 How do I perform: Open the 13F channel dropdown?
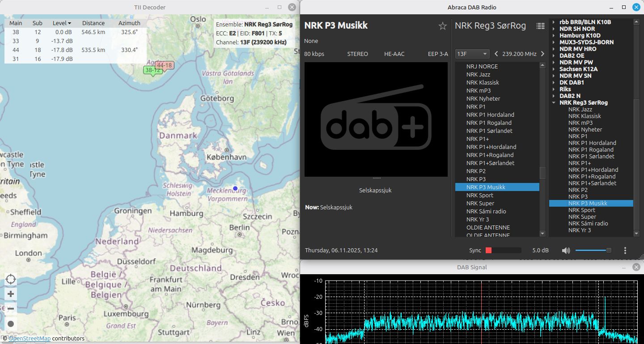coord(472,54)
